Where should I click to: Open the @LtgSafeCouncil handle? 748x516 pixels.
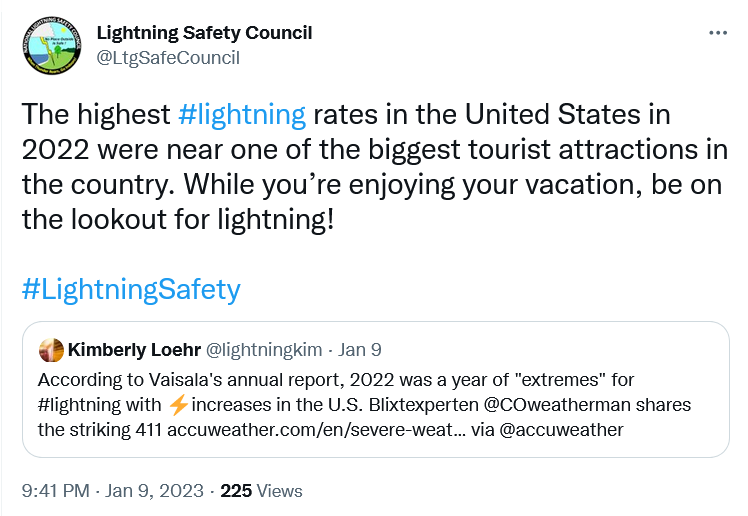168,57
